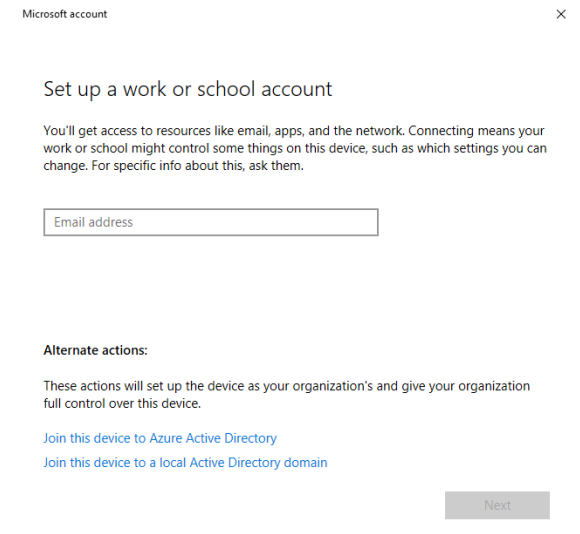Click the 'Alternate actions:' bold label

click(95, 350)
